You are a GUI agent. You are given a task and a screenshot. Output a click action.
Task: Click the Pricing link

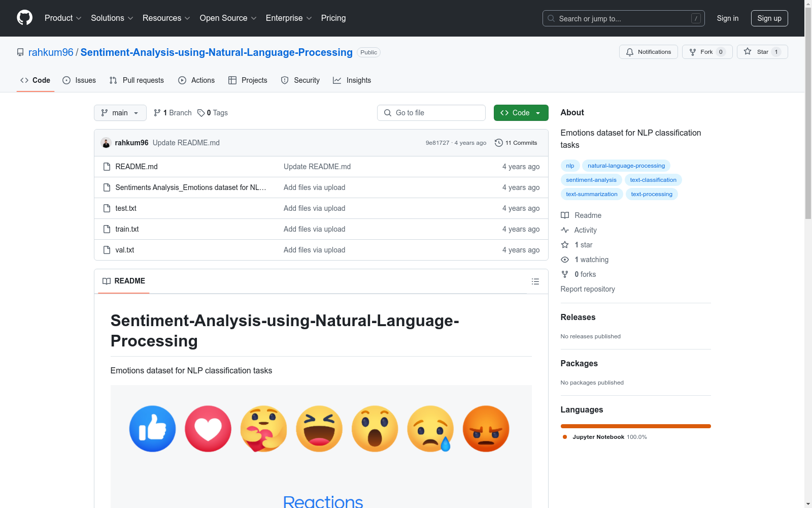tap(333, 18)
